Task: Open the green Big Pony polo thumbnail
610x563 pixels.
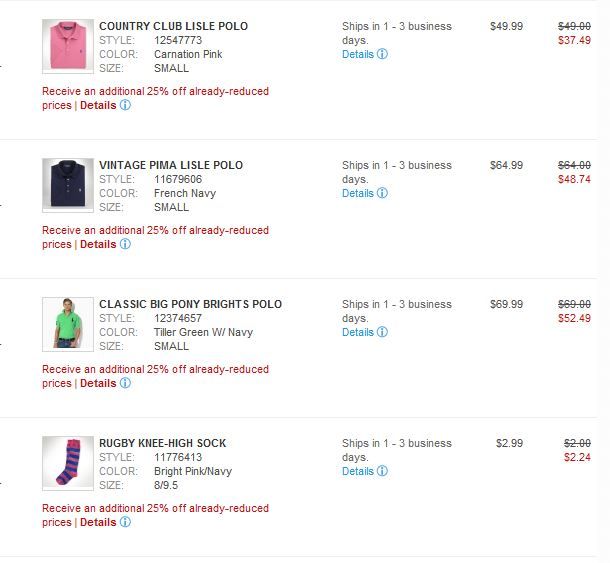Action: [68, 323]
